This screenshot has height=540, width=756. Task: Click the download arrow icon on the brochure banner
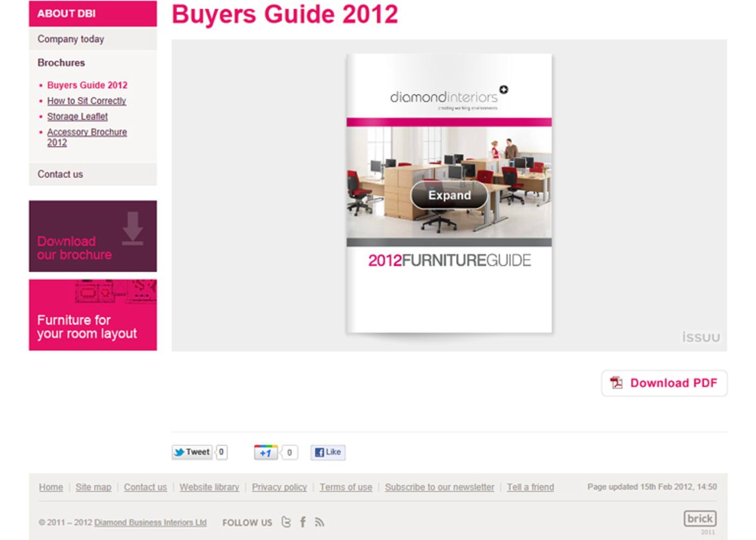point(131,228)
